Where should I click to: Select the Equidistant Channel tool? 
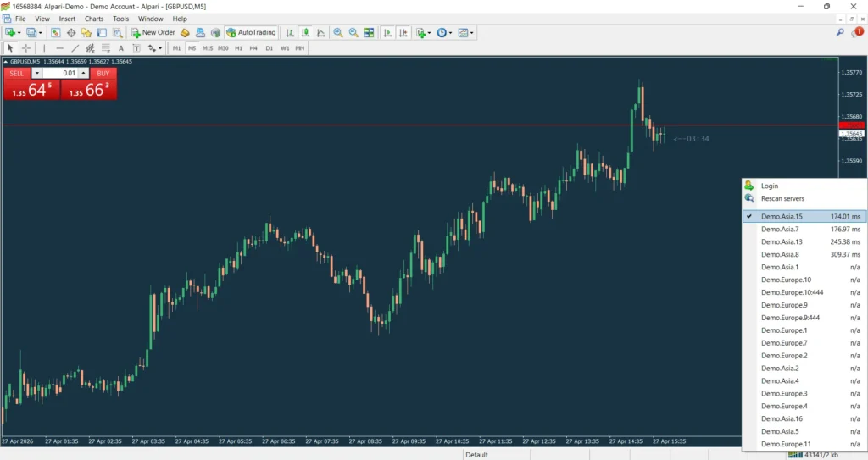90,48
